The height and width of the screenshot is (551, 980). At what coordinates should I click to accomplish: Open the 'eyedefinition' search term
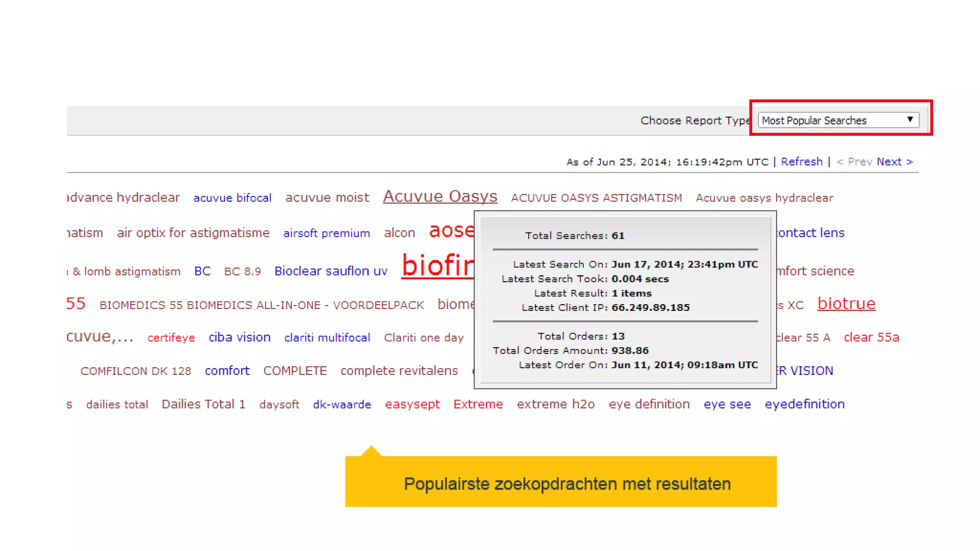tap(804, 404)
